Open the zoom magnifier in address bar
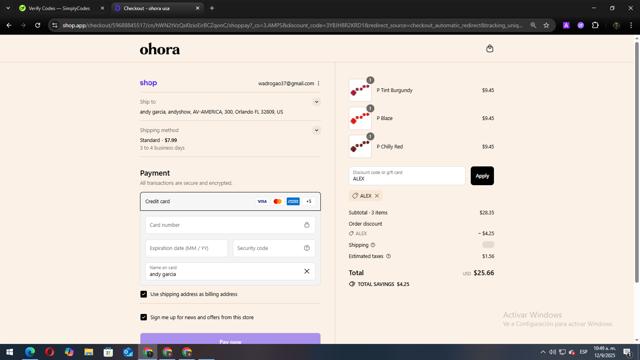 533,25
